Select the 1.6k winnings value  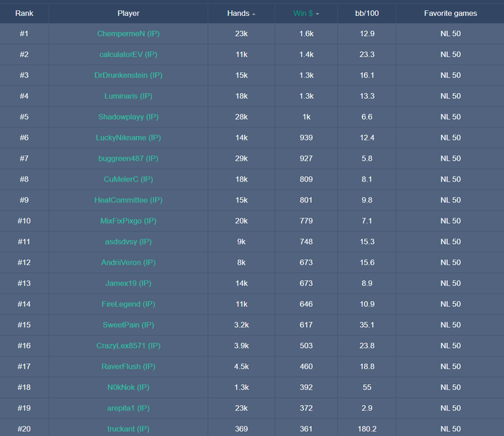306,34
